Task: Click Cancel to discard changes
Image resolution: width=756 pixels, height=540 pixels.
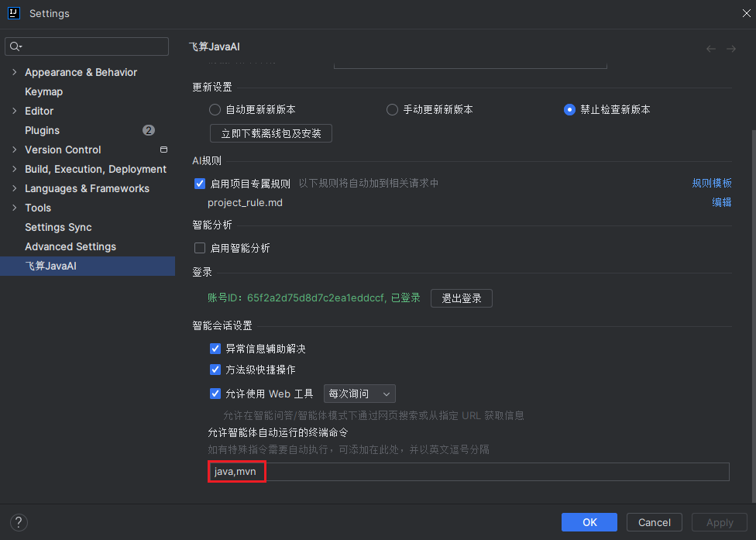Action: coord(655,522)
